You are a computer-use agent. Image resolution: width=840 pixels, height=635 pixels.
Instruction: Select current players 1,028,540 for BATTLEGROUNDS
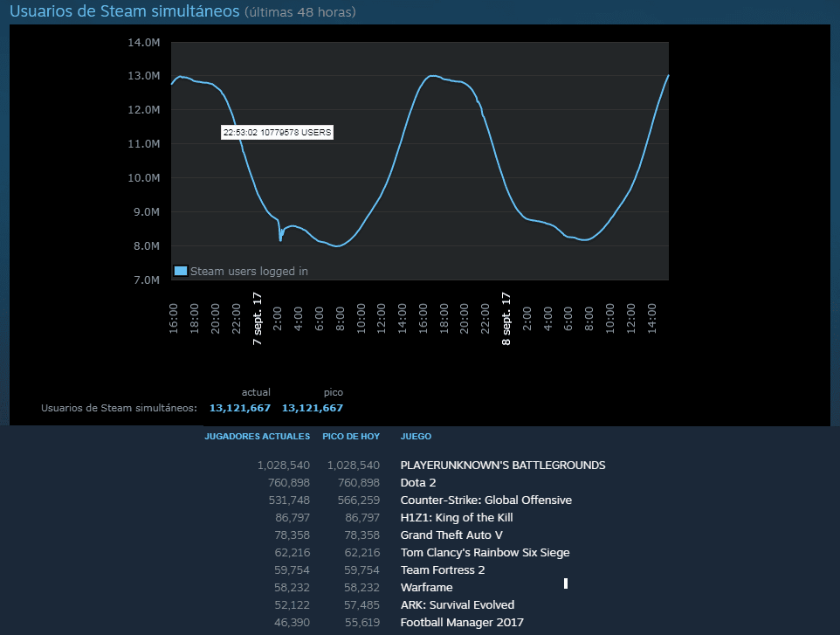pos(284,466)
